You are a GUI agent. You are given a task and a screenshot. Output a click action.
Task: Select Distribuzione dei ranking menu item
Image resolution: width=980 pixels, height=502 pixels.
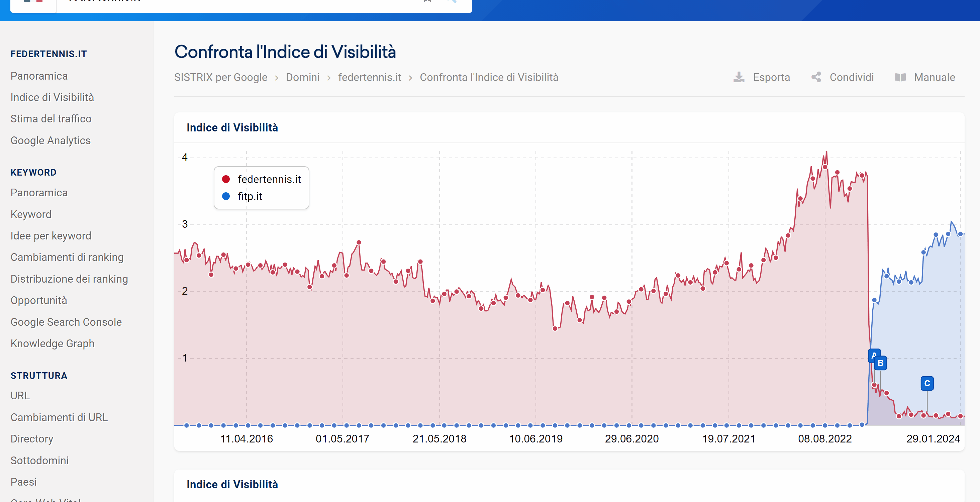coord(71,279)
